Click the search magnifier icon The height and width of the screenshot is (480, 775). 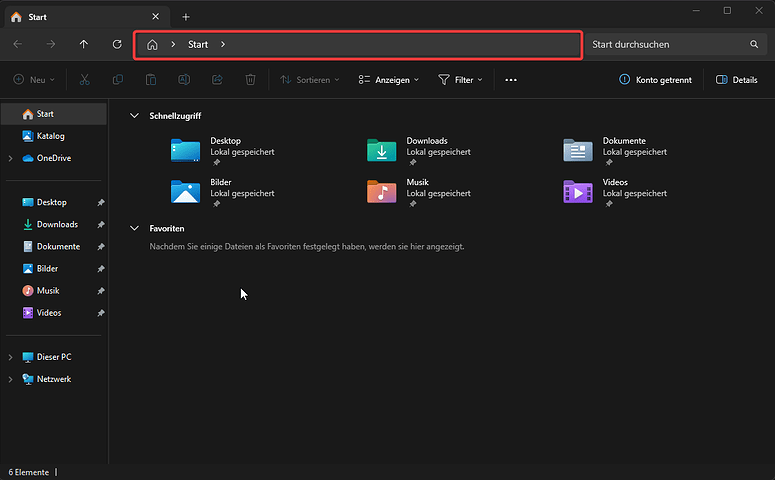[754, 45]
